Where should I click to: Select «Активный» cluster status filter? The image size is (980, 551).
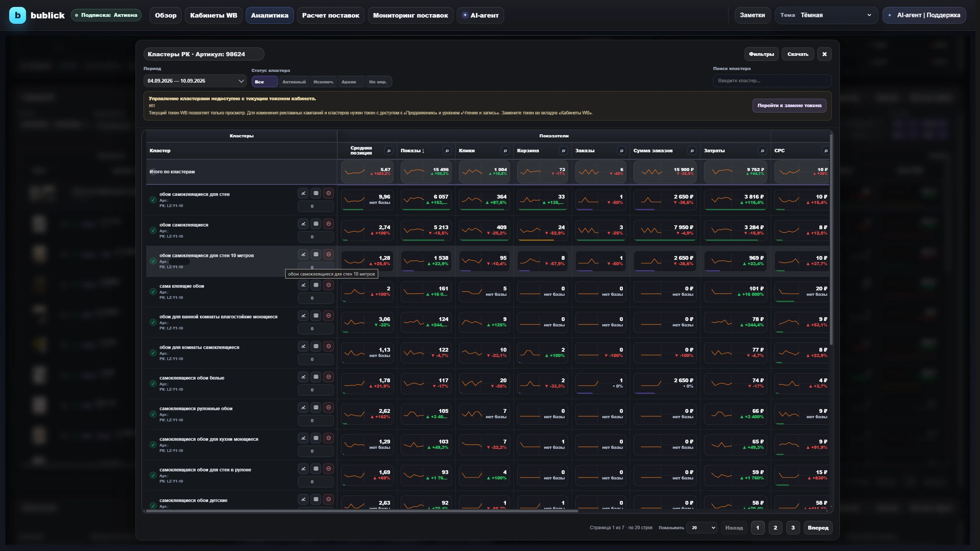pos(294,82)
